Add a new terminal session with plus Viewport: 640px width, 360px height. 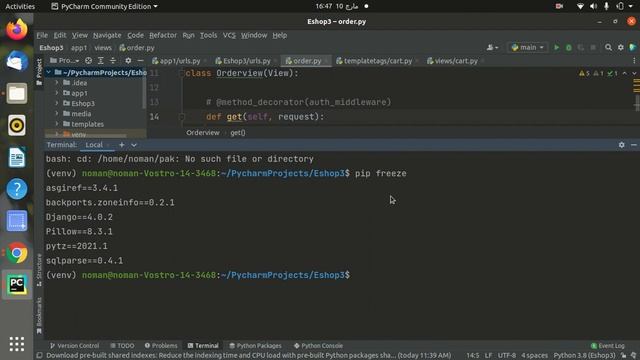pos(122,145)
